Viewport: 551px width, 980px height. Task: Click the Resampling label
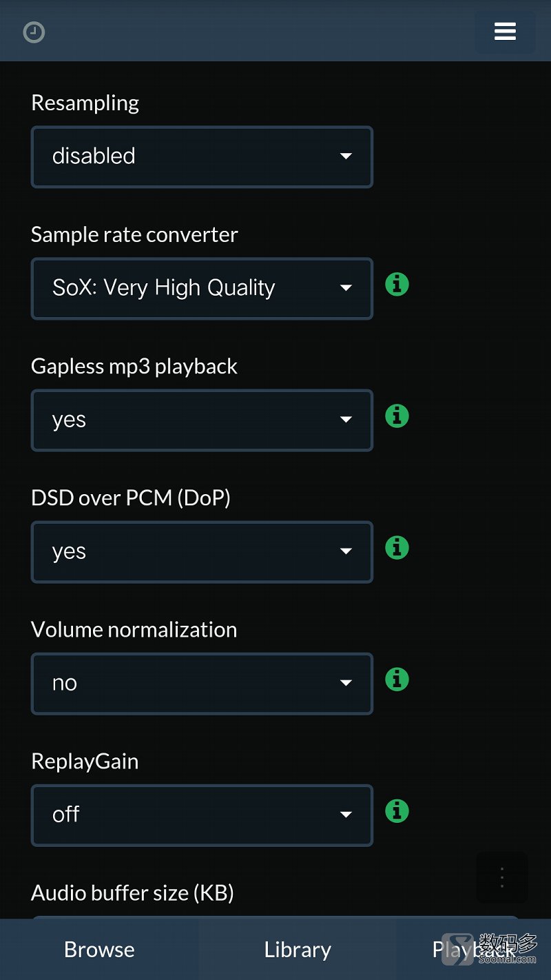[85, 102]
